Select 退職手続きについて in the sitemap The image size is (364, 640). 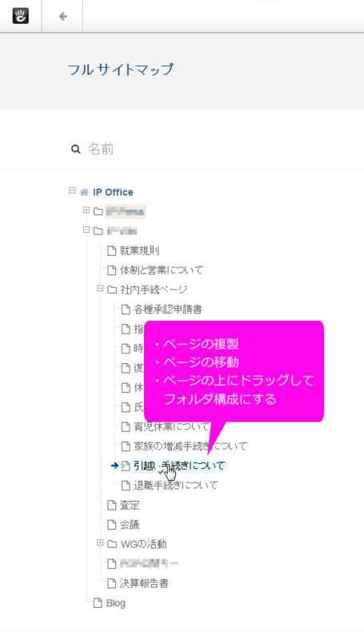coord(176,486)
